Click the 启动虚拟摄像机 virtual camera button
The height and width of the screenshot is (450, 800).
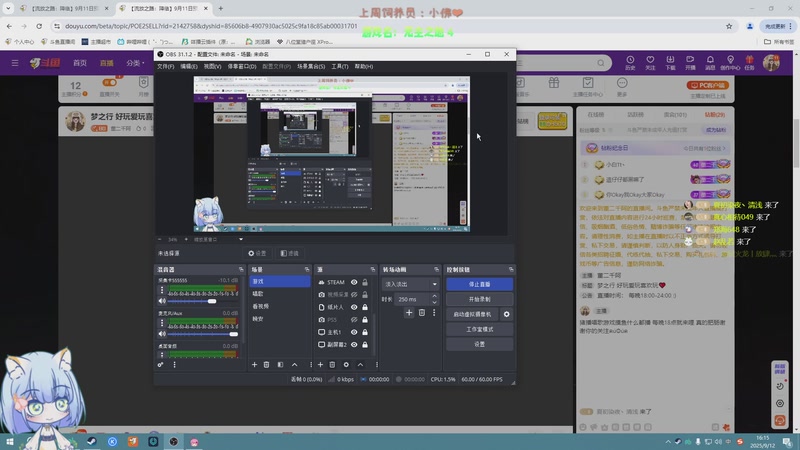pyautogui.click(x=472, y=314)
